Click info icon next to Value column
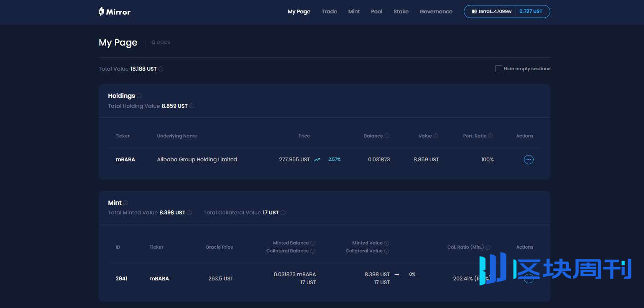The height and width of the screenshot is (308, 644). coord(436,136)
